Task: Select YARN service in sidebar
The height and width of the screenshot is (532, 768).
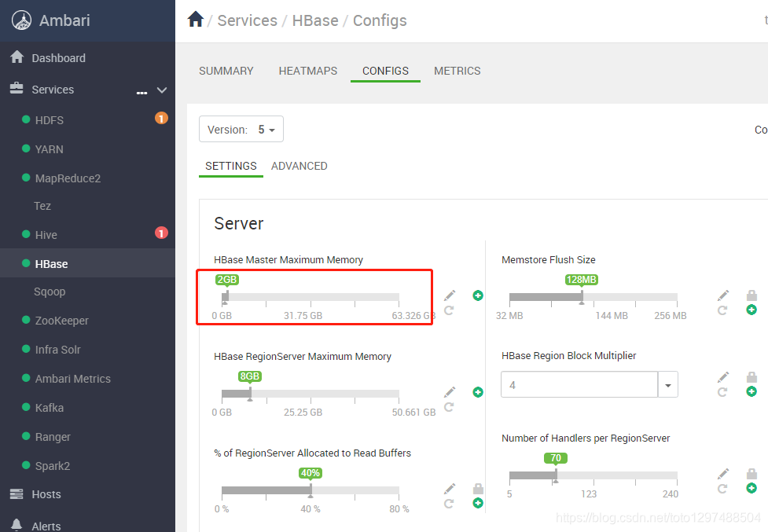Action: click(49, 150)
